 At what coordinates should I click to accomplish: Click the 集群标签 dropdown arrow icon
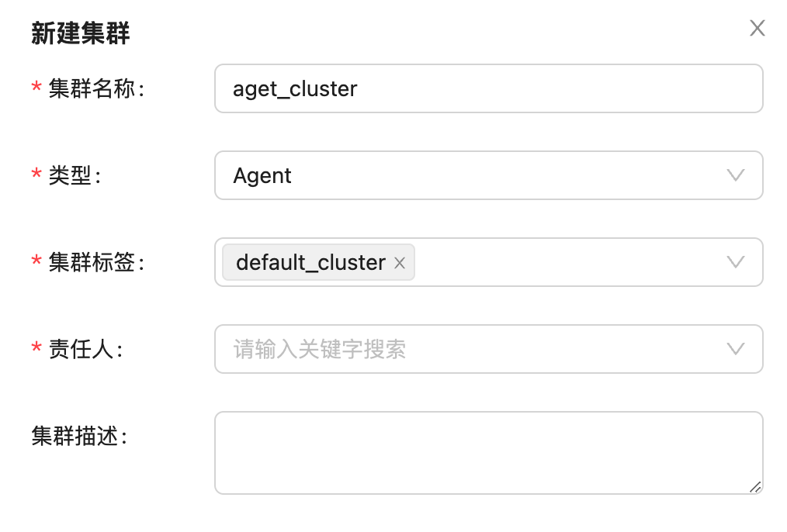click(x=735, y=262)
